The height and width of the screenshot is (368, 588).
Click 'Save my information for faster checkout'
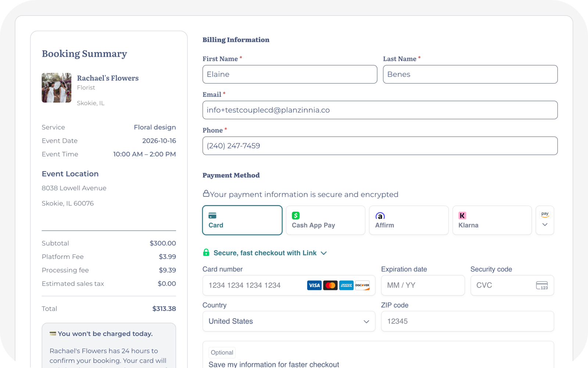274,364
